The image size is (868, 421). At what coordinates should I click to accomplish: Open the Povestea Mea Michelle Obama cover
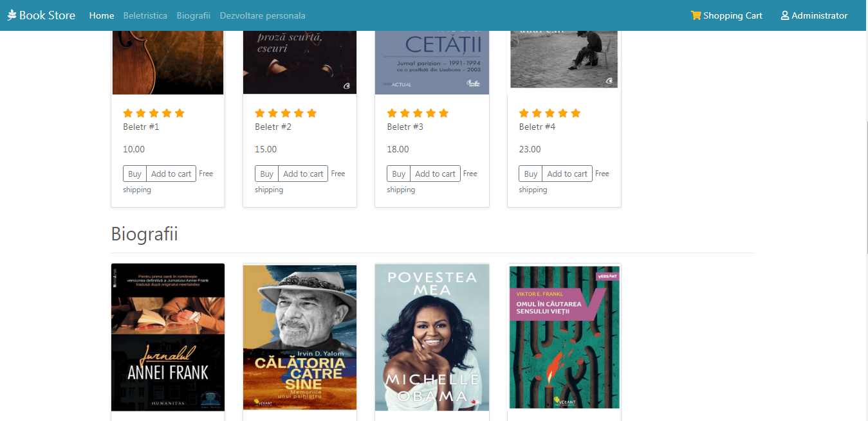click(432, 337)
